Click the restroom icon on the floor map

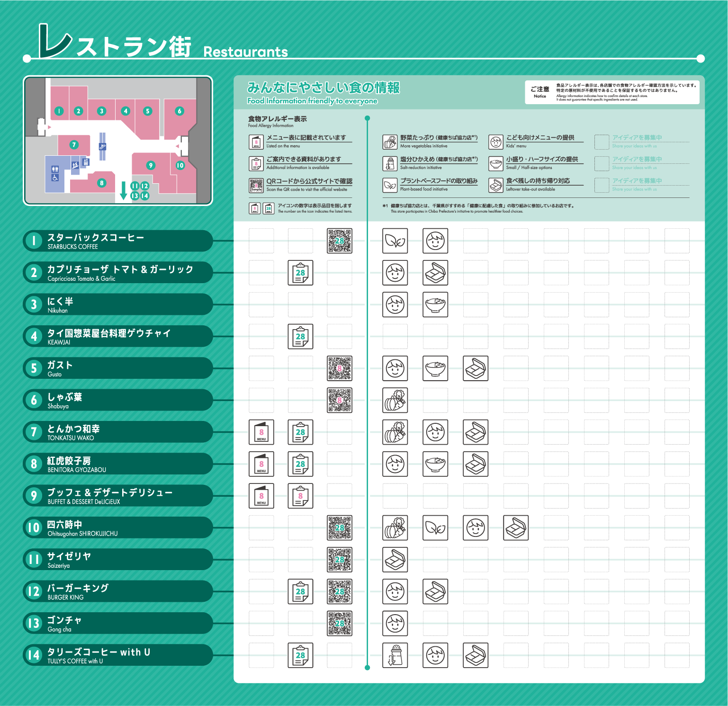click(x=55, y=170)
